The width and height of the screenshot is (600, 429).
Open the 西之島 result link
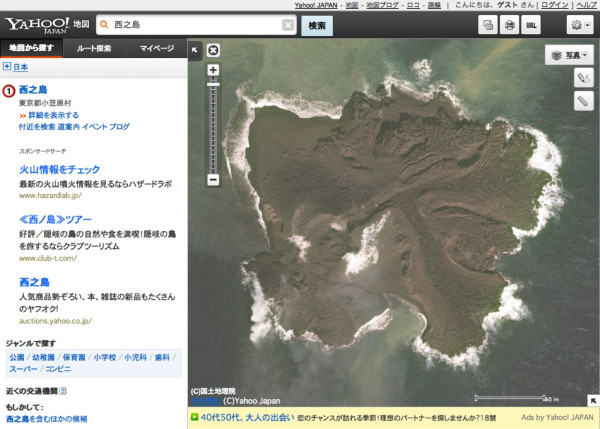click(34, 90)
